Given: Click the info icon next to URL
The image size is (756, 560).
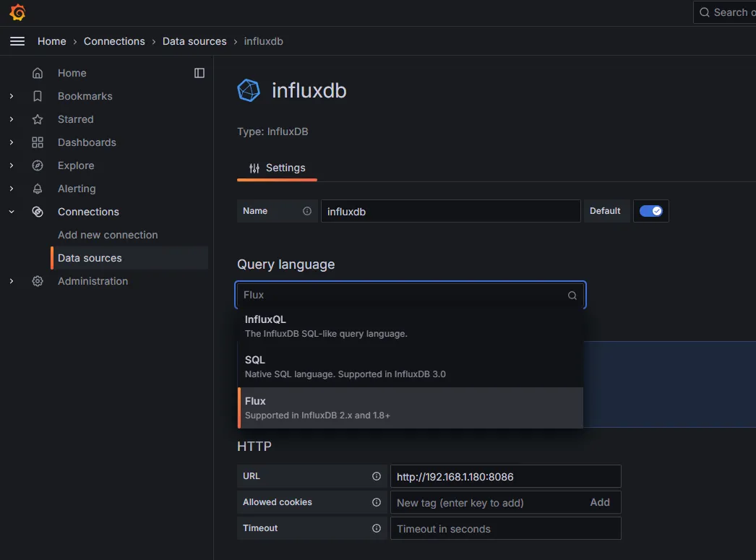Looking at the screenshot, I should (377, 476).
